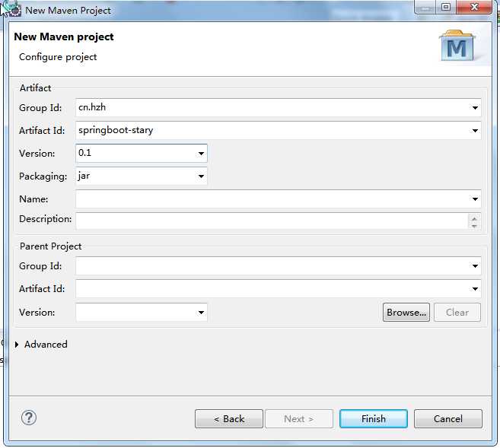Open the Artifact Group Id dropdown arrow
This screenshot has width=500, height=448.
[475, 108]
